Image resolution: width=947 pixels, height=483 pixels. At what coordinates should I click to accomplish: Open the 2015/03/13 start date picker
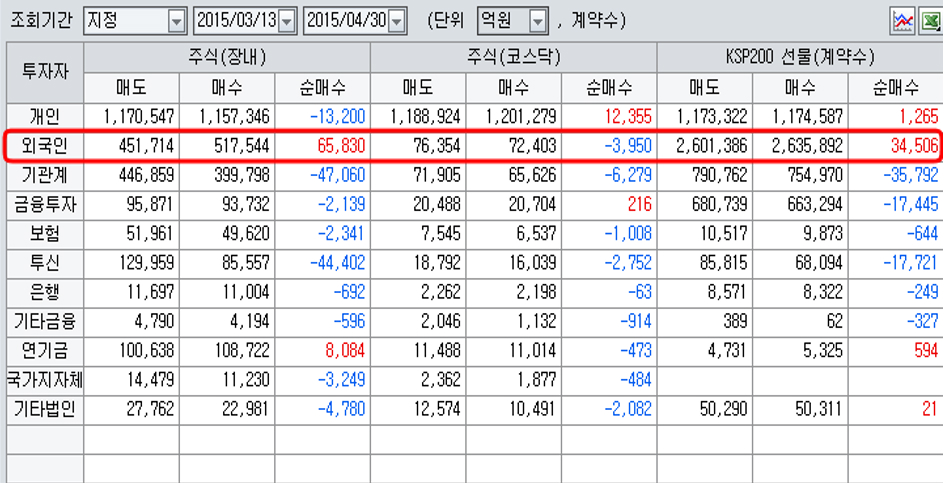tap(287, 20)
